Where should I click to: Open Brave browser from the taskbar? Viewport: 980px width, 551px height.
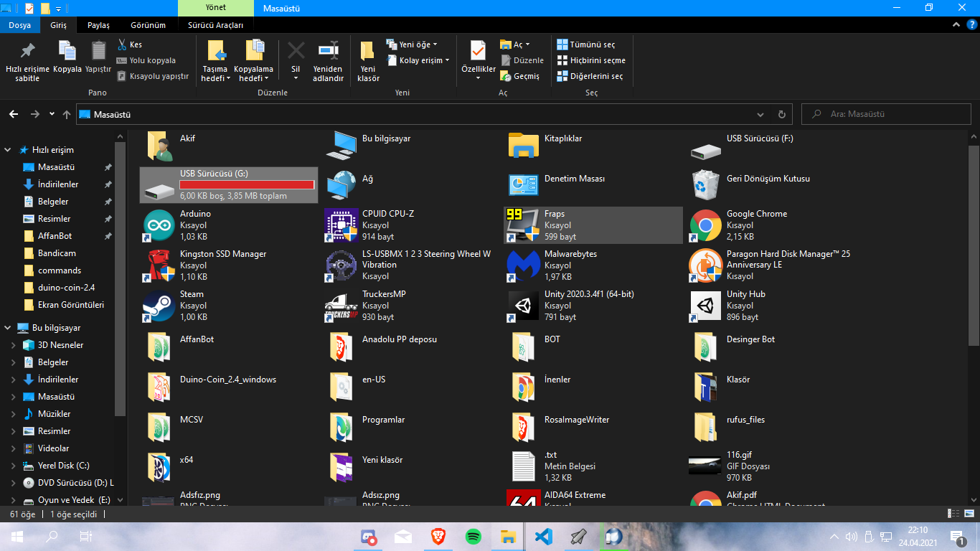(438, 536)
